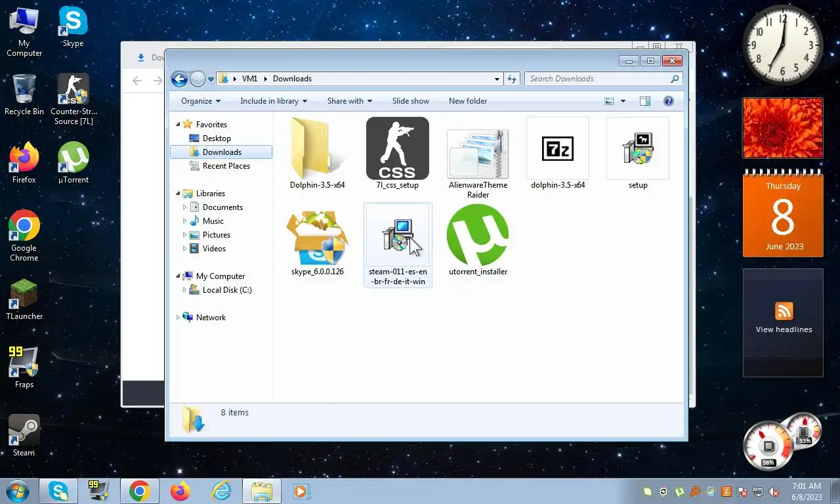Open My Computer desktop icon
840x504 pixels.
coord(24,32)
